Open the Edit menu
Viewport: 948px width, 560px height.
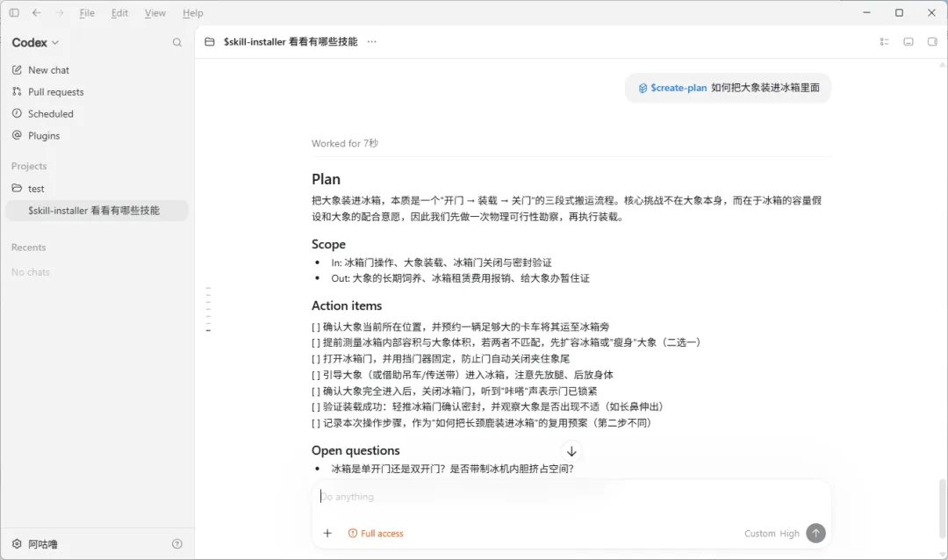[x=119, y=12]
